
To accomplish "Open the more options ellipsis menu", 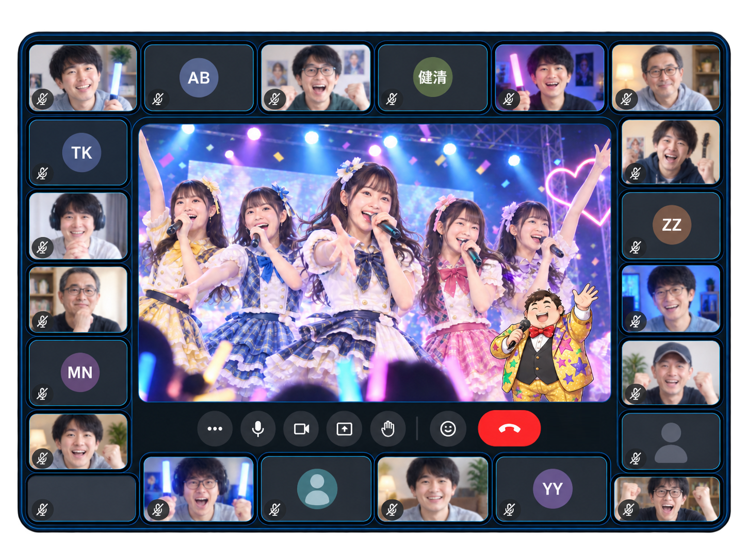I will (x=215, y=429).
